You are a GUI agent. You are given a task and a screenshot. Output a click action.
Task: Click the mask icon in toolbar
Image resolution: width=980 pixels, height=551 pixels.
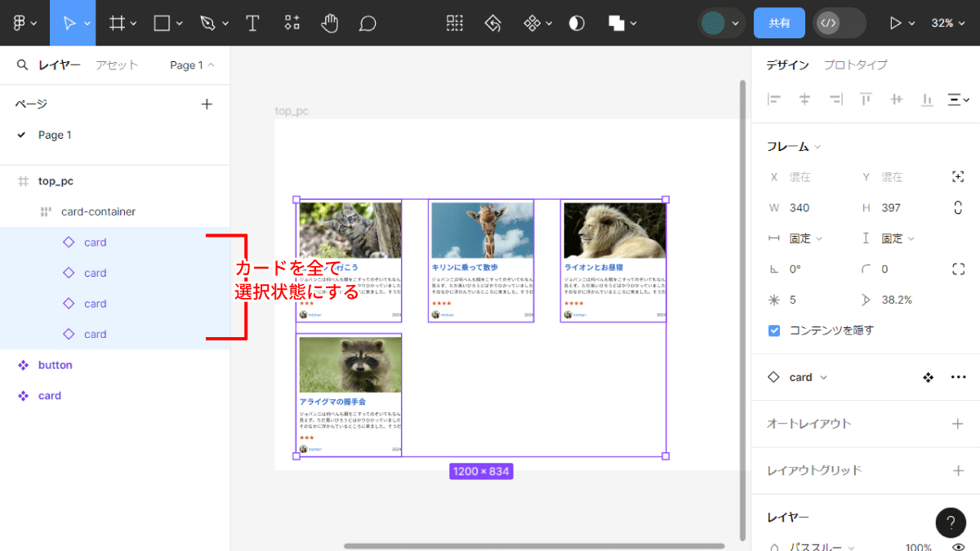click(x=577, y=23)
